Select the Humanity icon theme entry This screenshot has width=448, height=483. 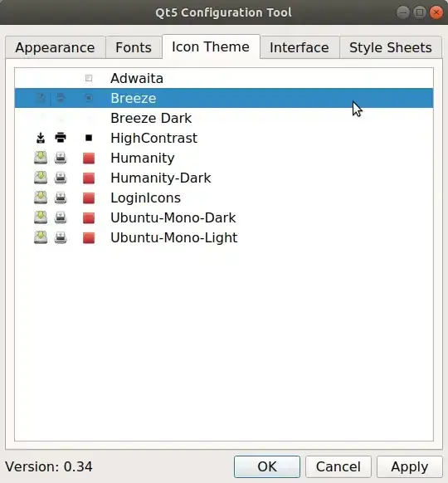(x=224, y=158)
